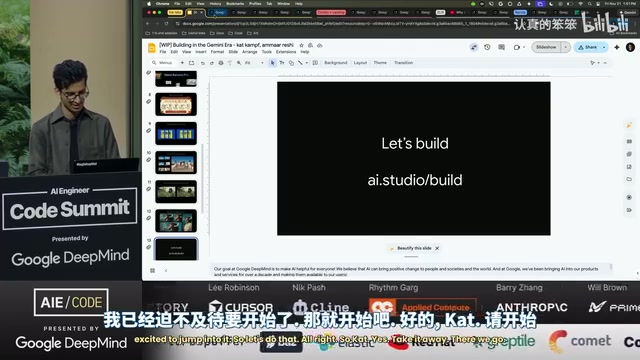This screenshot has width=640, height=360.
Task: Open the comments panel icon
Action: (x=501, y=47)
